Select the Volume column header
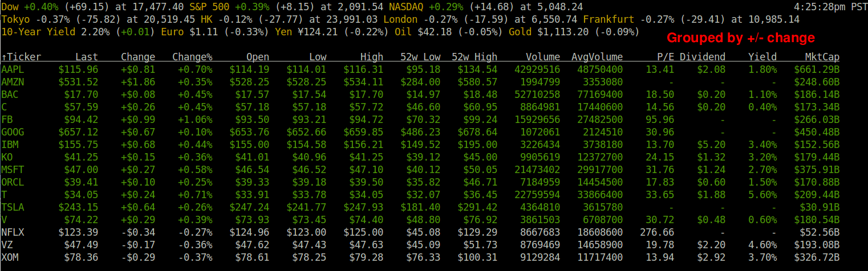868x271 pixels. pos(543,57)
